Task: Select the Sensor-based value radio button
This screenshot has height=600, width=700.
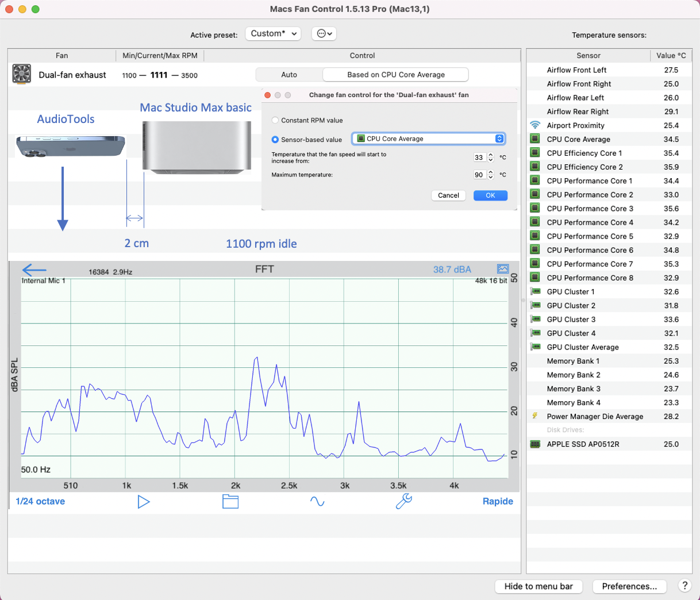Action: click(x=275, y=139)
